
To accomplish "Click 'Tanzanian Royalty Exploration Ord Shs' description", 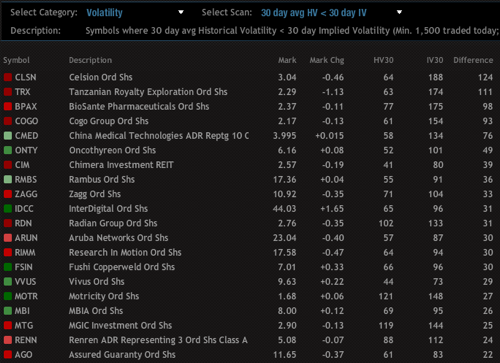I will pos(148,92).
